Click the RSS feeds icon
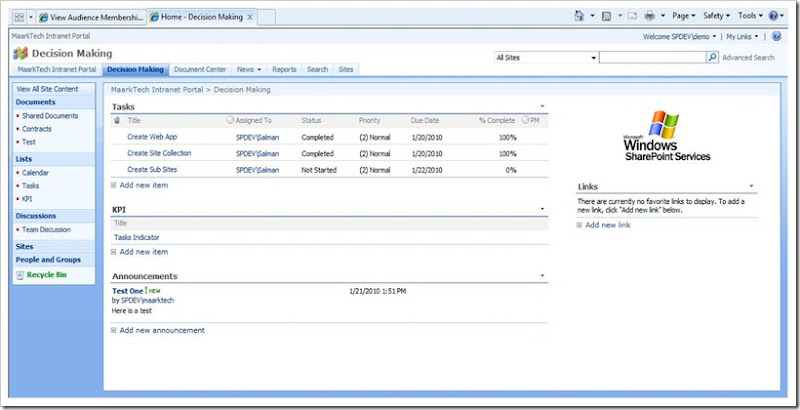The image size is (800, 410). 607,17
